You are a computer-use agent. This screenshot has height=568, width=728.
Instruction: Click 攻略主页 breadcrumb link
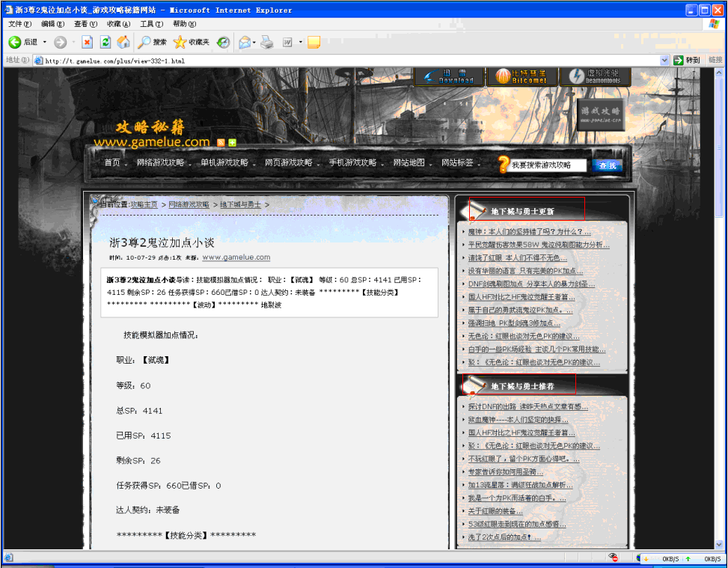click(x=144, y=205)
